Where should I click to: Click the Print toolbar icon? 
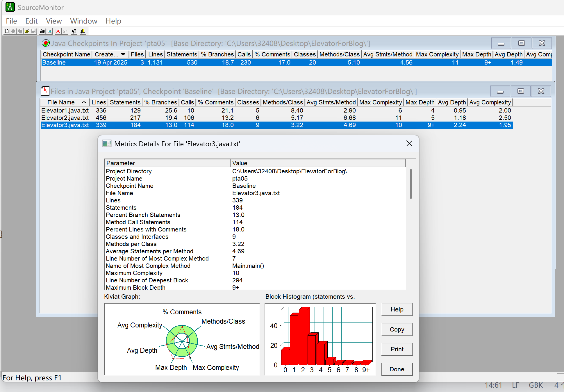[42, 31]
